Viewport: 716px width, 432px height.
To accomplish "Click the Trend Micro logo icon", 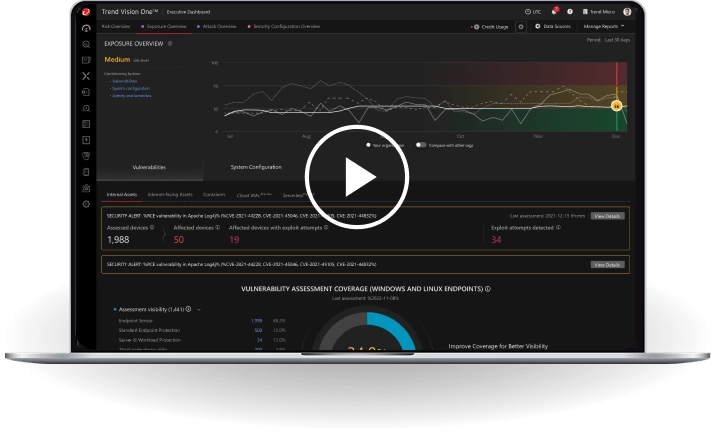I will click(86, 12).
